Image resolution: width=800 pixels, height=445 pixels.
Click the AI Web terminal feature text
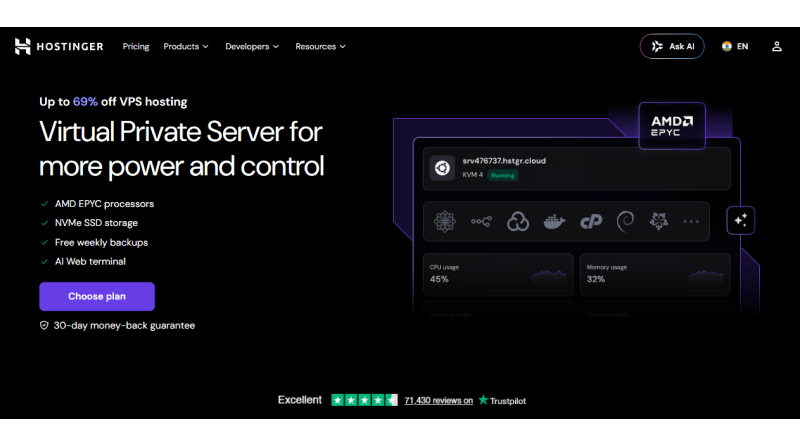click(x=90, y=262)
